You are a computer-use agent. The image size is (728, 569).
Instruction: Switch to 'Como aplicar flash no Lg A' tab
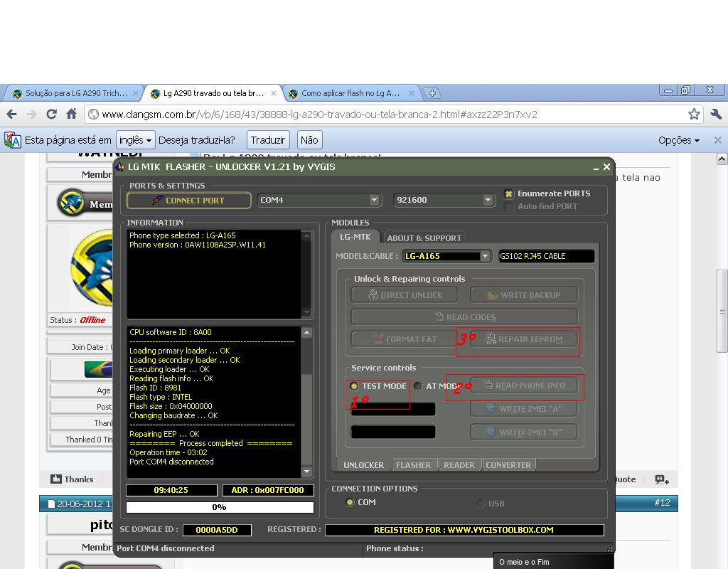350,93
